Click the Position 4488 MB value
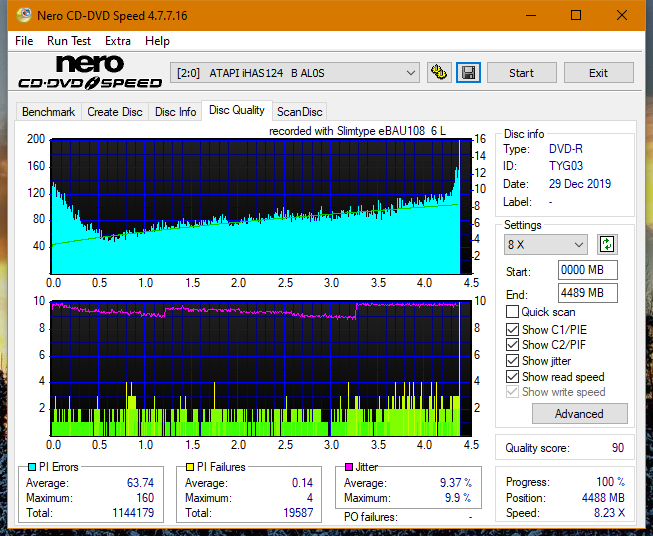This screenshot has height=536, width=653. click(x=603, y=498)
